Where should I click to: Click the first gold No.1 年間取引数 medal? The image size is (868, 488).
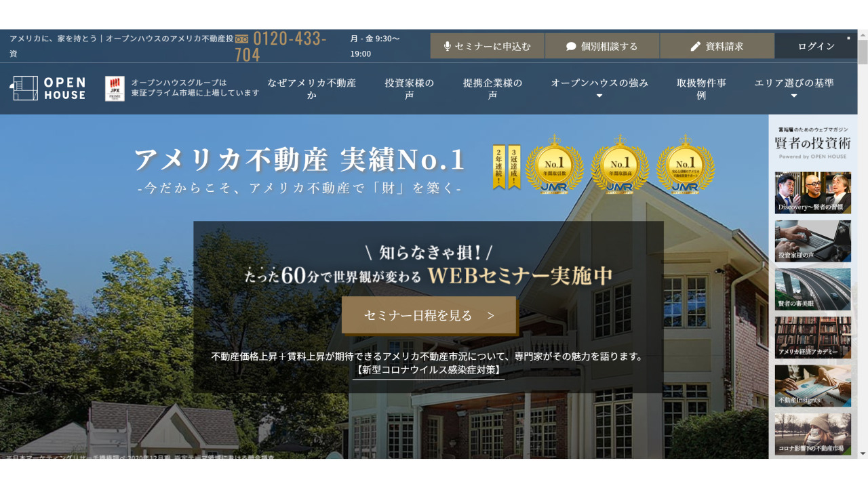[x=555, y=163]
